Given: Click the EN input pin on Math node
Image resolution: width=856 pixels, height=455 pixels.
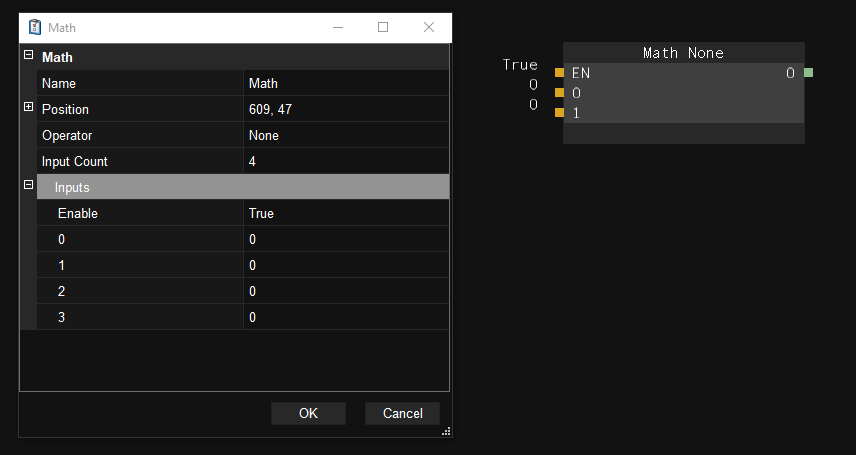Looking at the screenshot, I should [560, 73].
